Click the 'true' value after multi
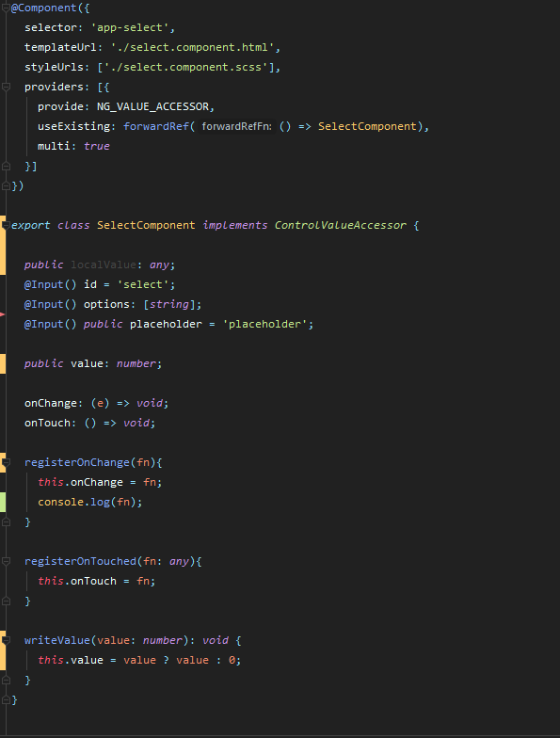560x738 pixels. 97,147
